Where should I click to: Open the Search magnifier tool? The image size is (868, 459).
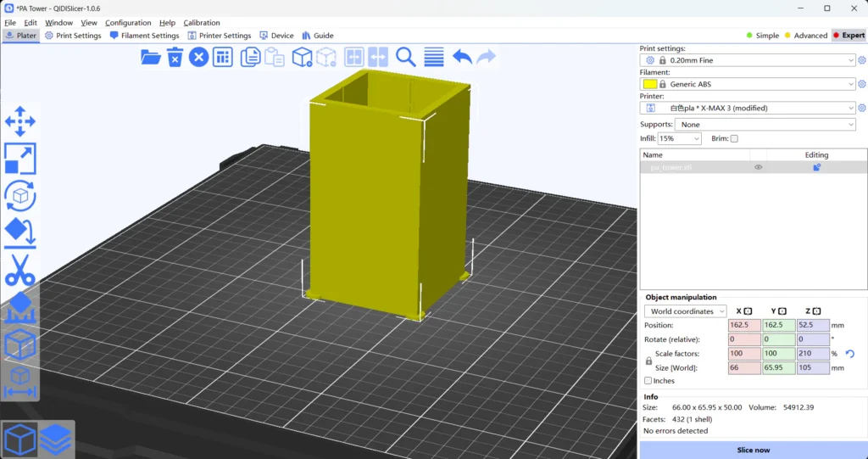(406, 57)
